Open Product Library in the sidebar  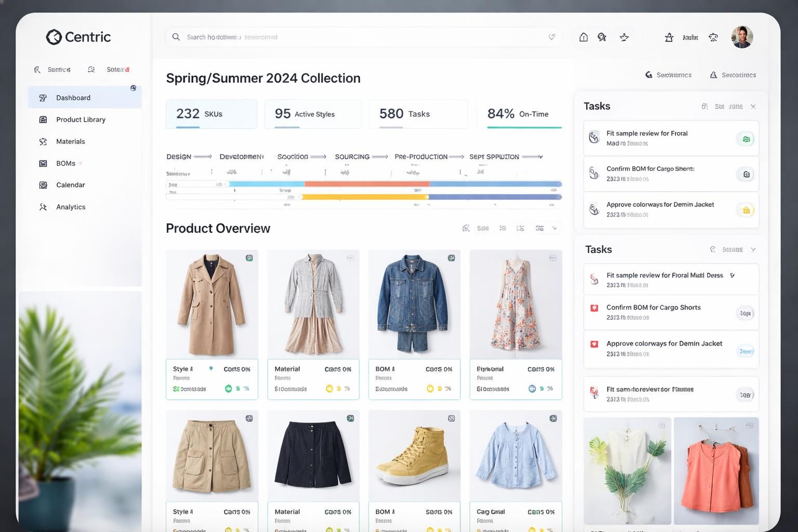85,119
